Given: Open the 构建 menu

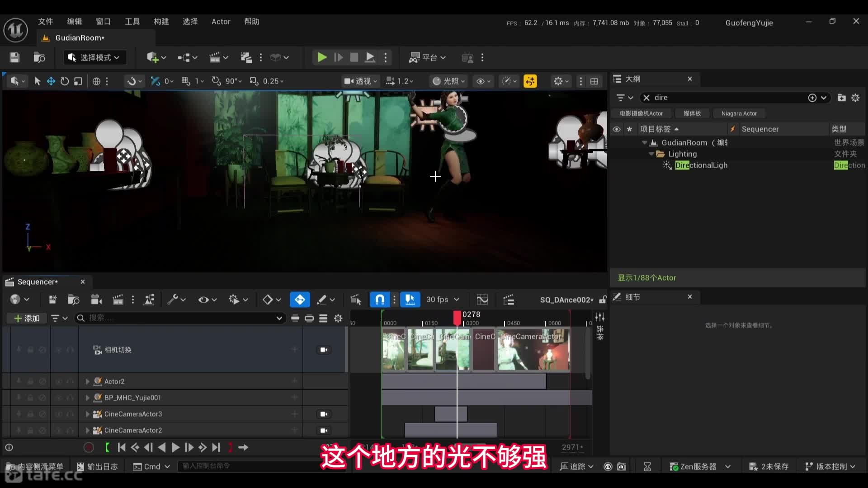Looking at the screenshot, I should (x=161, y=22).
